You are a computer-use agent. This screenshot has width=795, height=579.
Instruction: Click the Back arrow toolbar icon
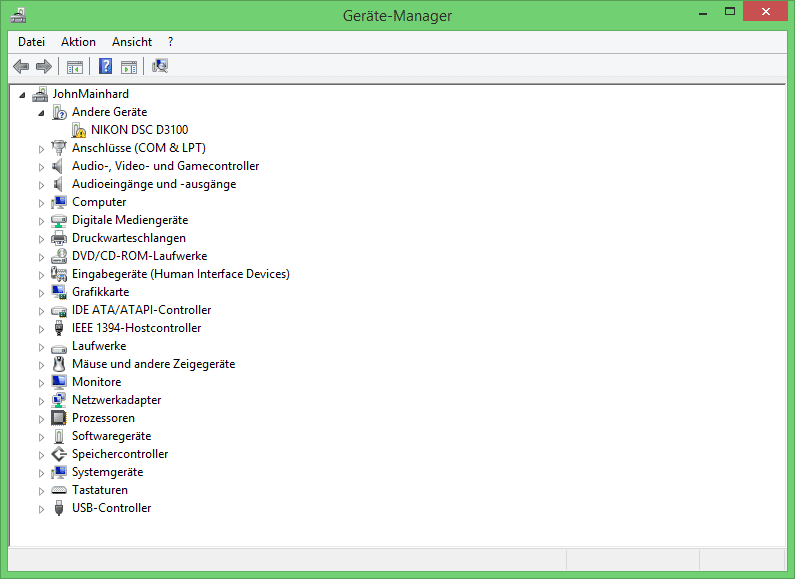click(x=21, y=66)
